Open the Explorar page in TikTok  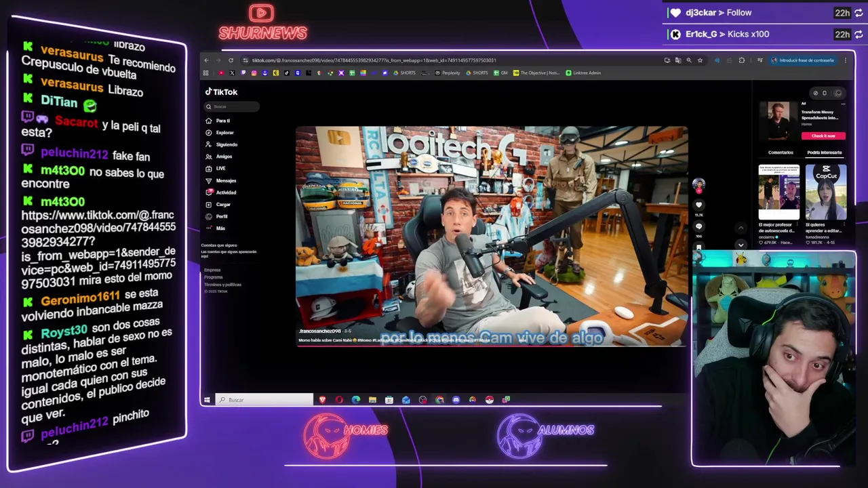click(x=220, y=133)
